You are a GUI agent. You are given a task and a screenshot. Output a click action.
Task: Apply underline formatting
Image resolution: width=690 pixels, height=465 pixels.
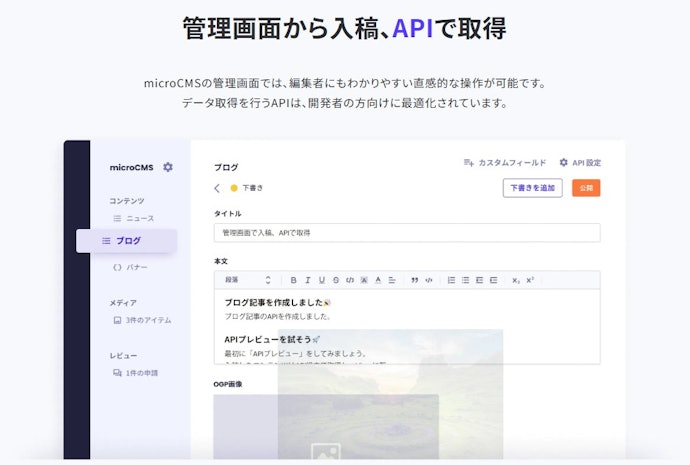pyautogui.click(x=322, y=280)
